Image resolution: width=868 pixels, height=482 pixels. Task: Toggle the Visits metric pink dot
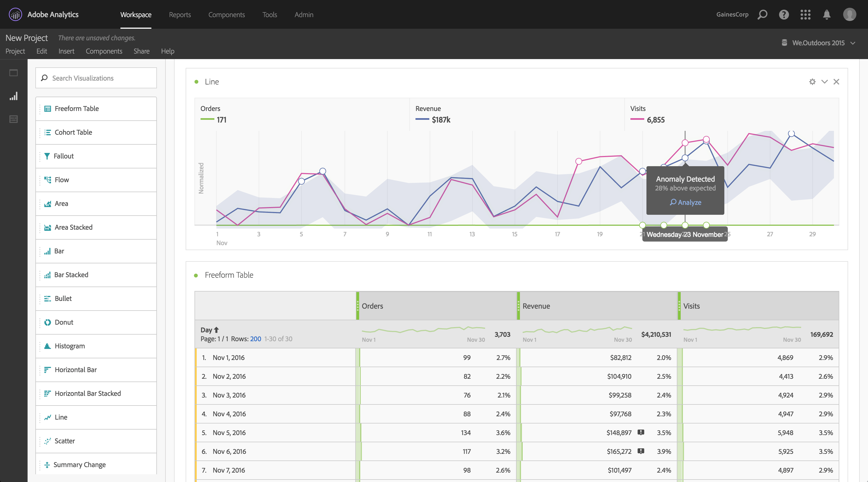635,120
